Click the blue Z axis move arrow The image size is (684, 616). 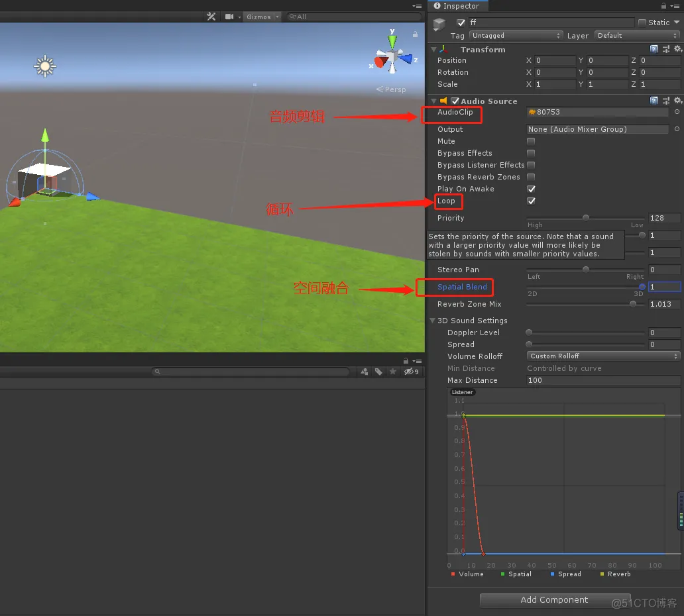[93, 197]
